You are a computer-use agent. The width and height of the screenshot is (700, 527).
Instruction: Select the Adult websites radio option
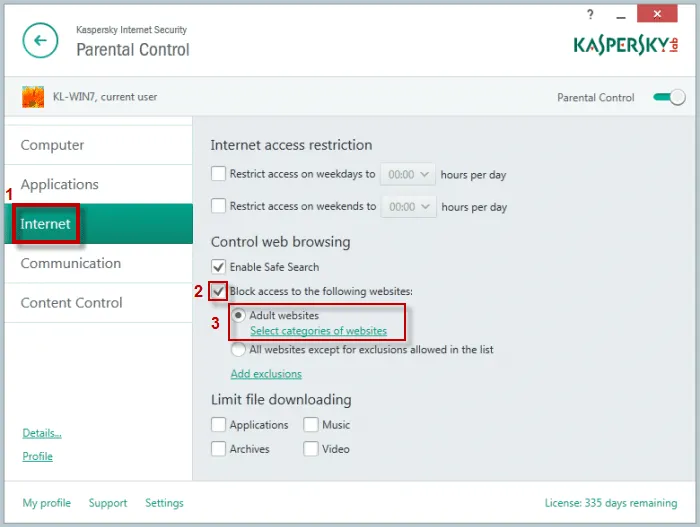(x=238, y=315)
